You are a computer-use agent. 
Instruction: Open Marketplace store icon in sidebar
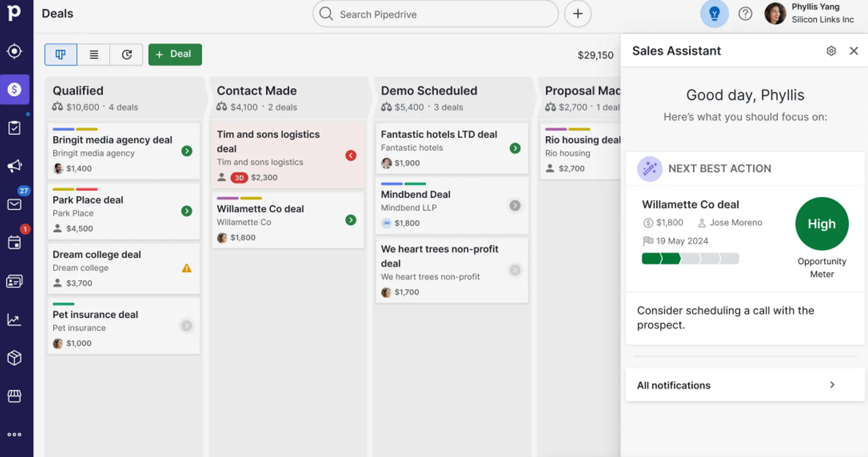(x=14, y=396)
